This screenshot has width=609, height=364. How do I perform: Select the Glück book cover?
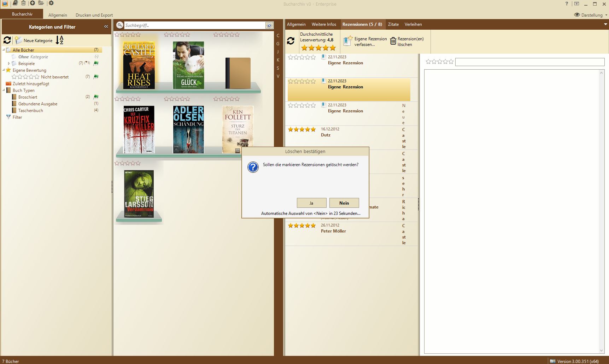tap(188, 65)
